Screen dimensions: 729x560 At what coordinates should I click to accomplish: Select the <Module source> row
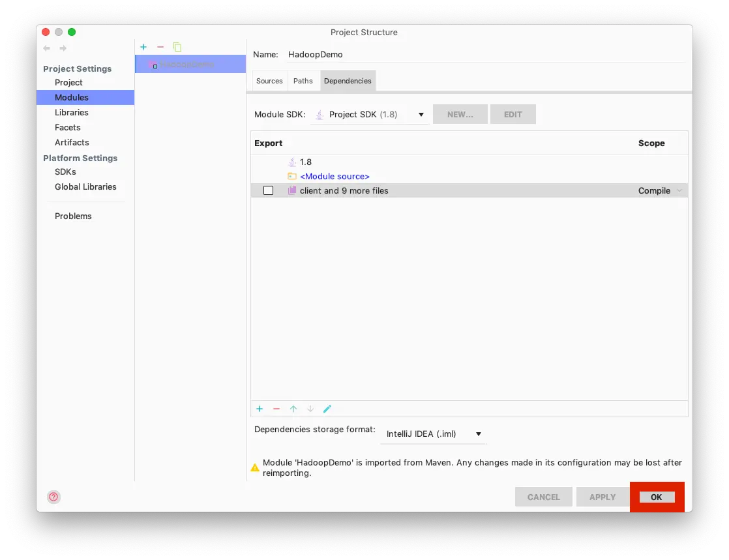(469, 176)
